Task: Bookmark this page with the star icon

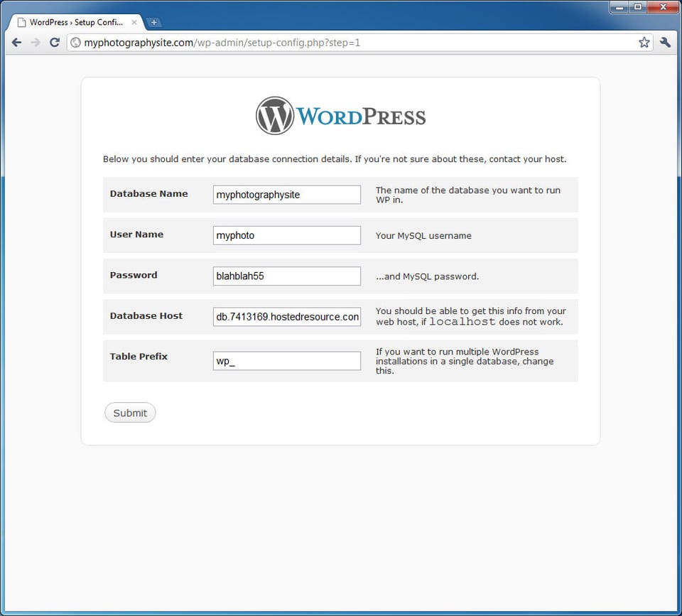Action: (x=644, y=42)
